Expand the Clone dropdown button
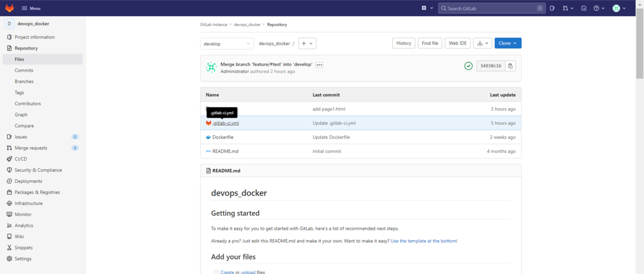Screen dimensions: 644x274 click(x=508, y=44)
